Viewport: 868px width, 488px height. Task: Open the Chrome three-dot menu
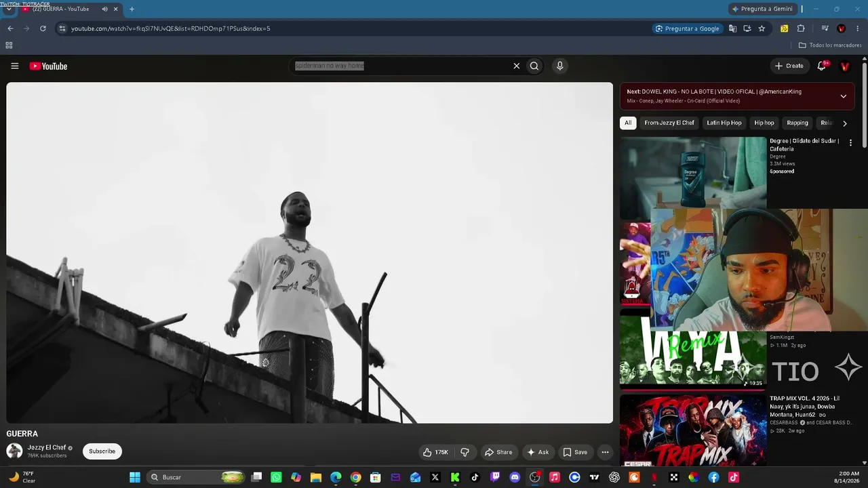pyautogui.click(x=858, y=28)
